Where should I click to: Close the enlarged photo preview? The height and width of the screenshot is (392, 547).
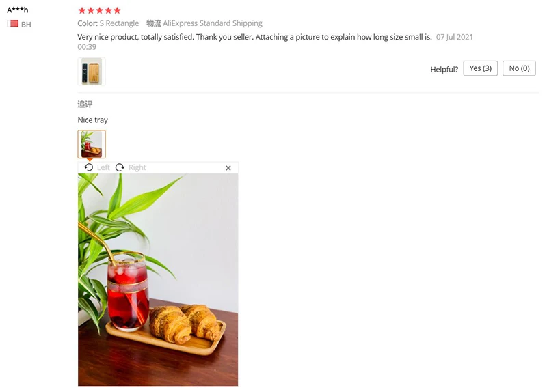pyautogui.click(x=228, y=168)
